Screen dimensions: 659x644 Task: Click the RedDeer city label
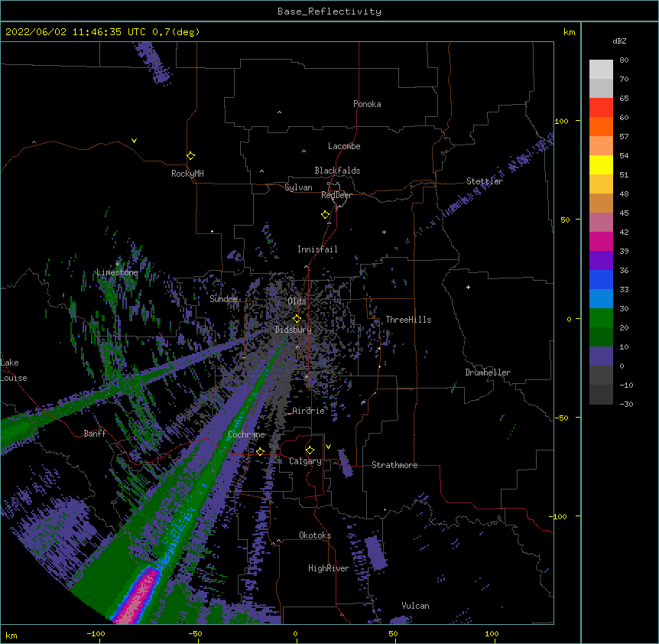[336, 195]
